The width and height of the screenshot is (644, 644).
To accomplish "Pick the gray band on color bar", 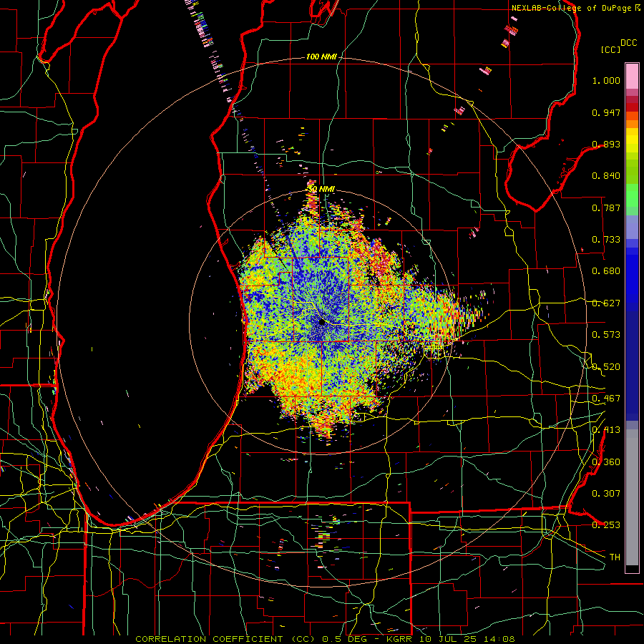I will [x=632, y=497].
